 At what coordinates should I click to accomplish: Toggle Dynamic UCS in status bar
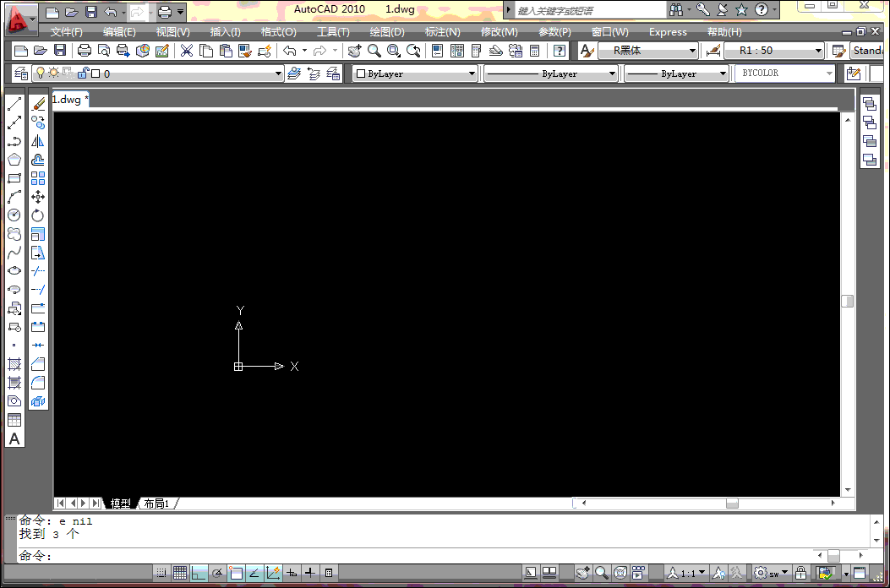[x=273, y=573]
